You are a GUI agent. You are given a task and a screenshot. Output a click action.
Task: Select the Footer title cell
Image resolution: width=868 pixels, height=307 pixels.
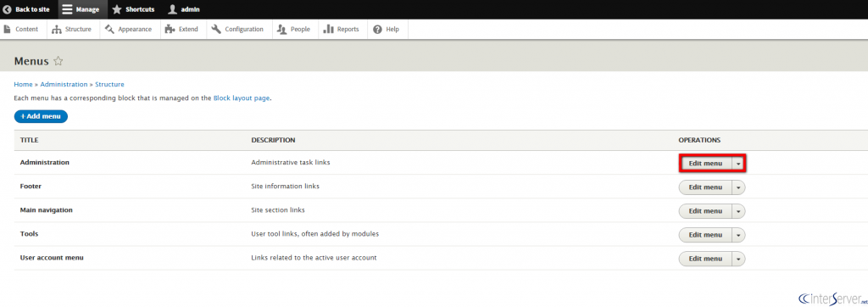(x=31, y=187)
